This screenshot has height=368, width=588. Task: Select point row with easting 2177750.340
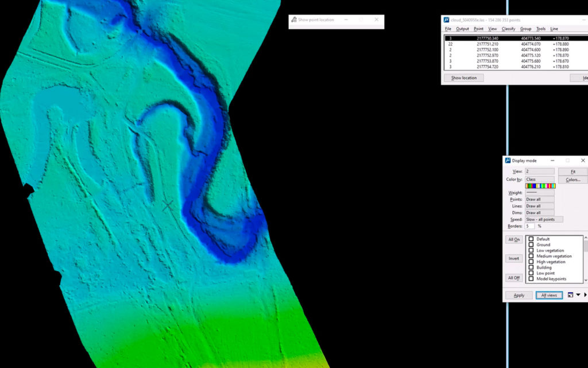[x=516, y=39]
